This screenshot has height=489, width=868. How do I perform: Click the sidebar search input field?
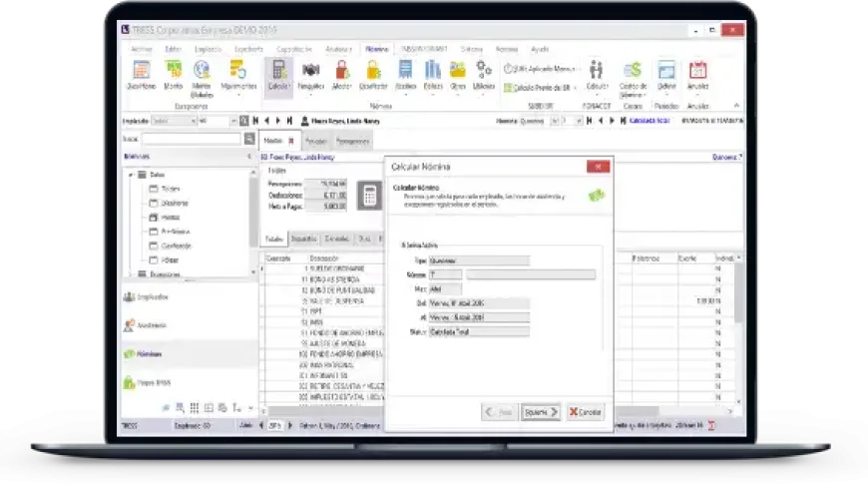190,140
